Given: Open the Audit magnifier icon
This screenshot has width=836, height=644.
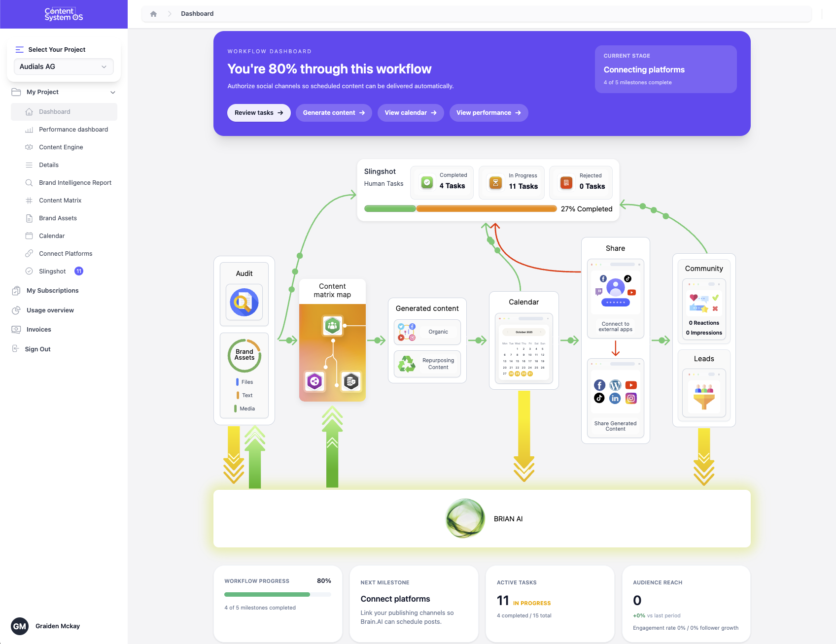Looking at the screenshot, I should pos(244,302).
